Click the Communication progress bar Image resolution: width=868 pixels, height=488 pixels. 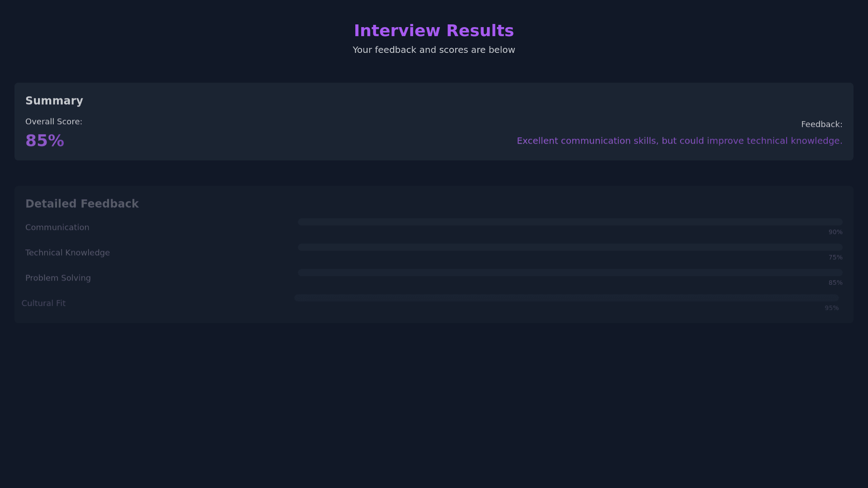570,222
